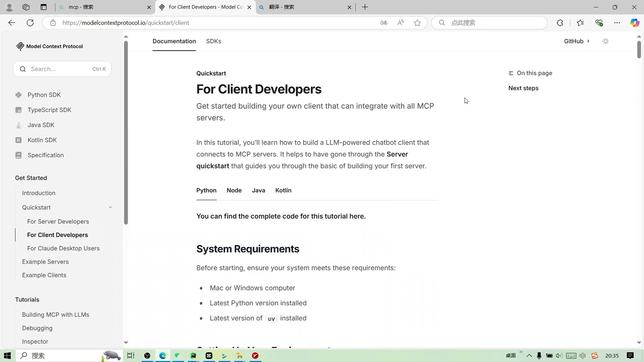The image size is (644, 362).
Task: Switch to the mcp - 搜索 tab
Action: [x=105, y=7]
